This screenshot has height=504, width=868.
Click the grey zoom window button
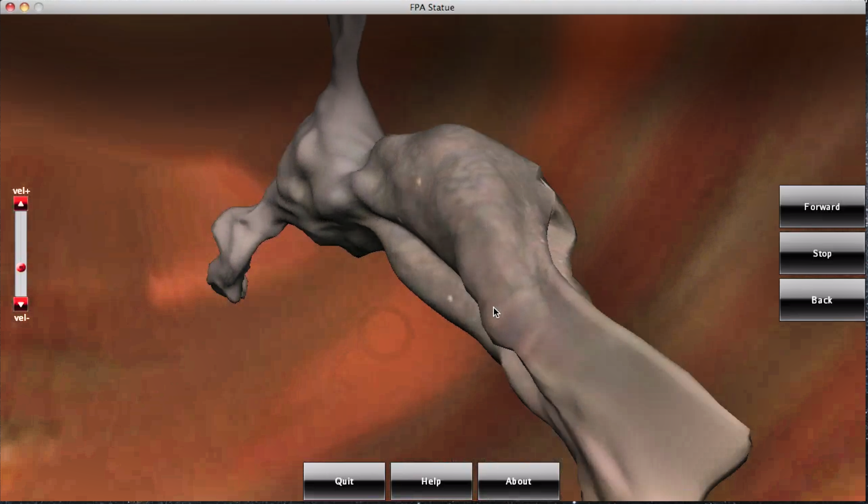[x=38, y=7]
